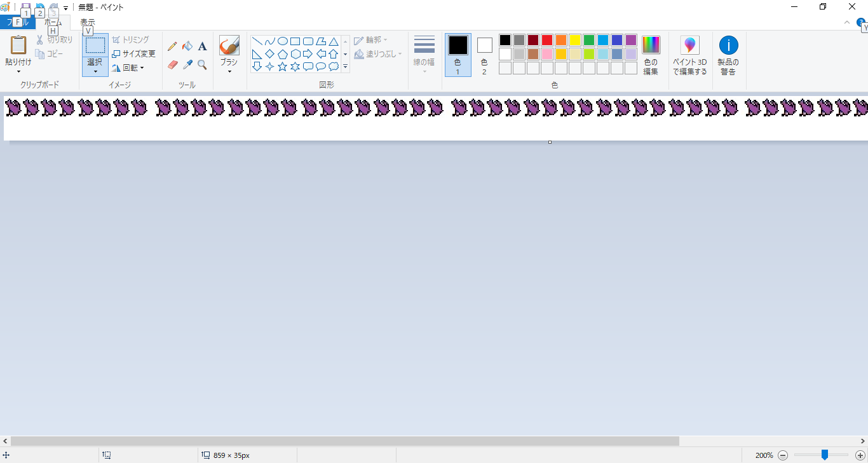
Task: Pick the yellow color swatch
Action: (x=575, y=40)
